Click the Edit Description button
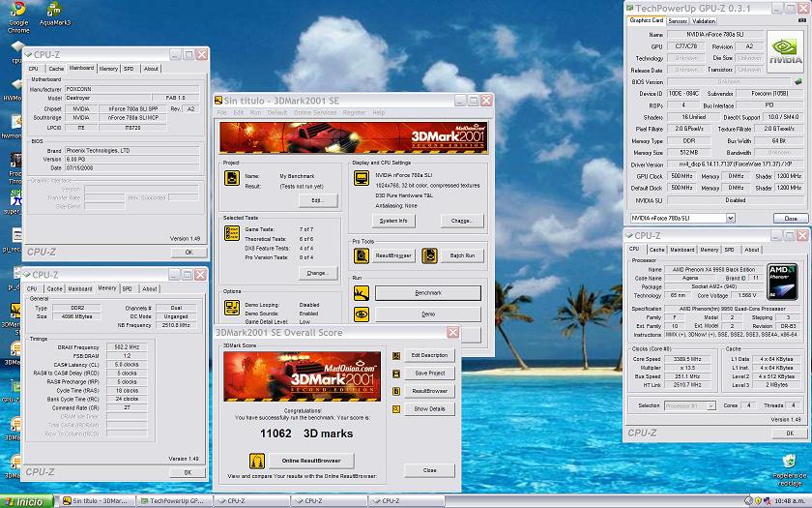This screenshot has height=508, width=812. pos(429,355)
